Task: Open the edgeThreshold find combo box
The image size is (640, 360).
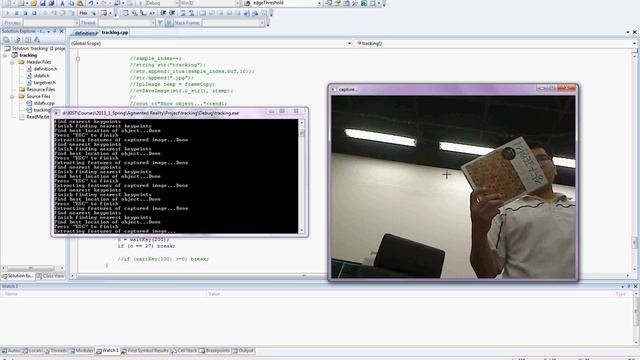Action: click(x=287, y=3)
